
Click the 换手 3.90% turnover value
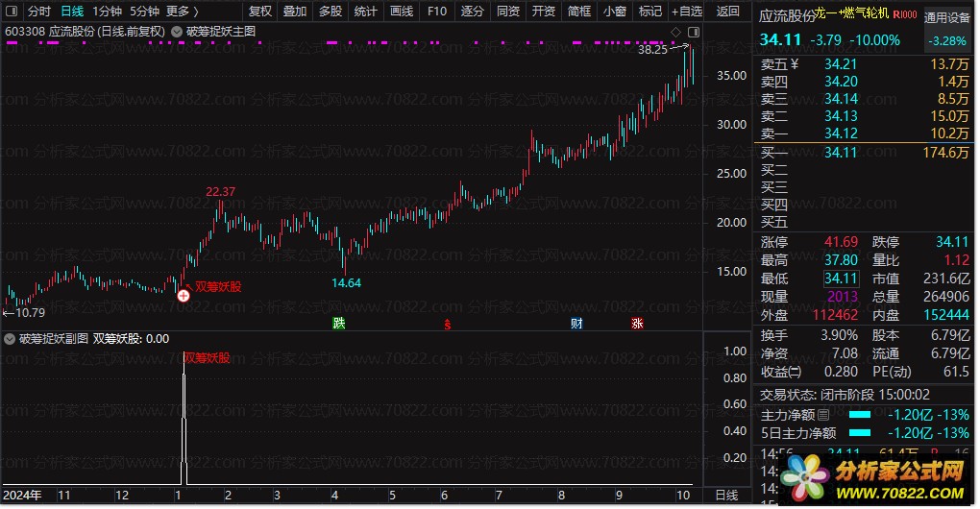(839, 335)
